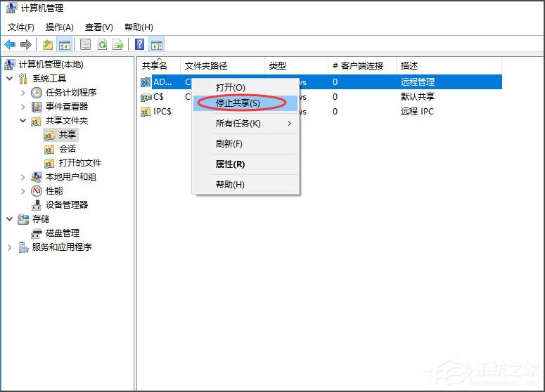Open the 操作(A) menu
545x392 pixels.
[60, 27]
